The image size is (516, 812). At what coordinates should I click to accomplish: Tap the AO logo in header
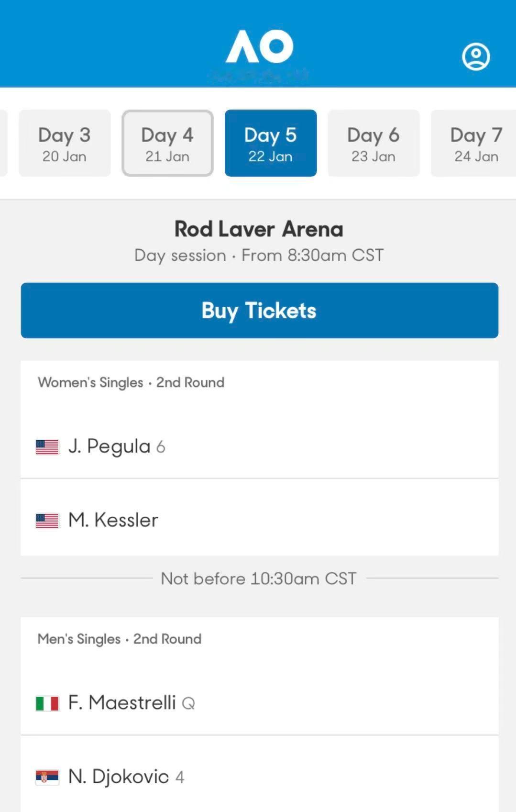[x=259, y=46]
